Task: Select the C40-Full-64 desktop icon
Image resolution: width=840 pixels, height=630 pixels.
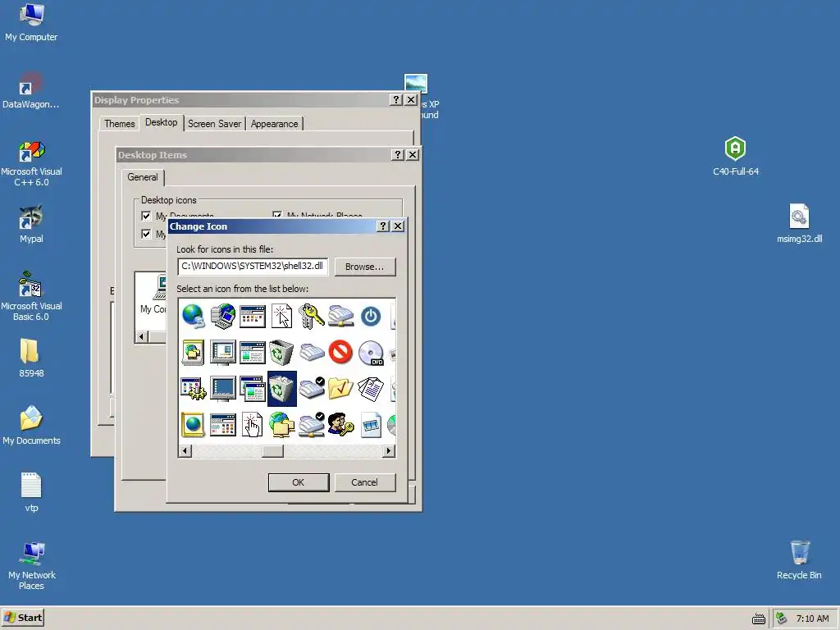Action: pyautogui.click(x=736, y=156)
